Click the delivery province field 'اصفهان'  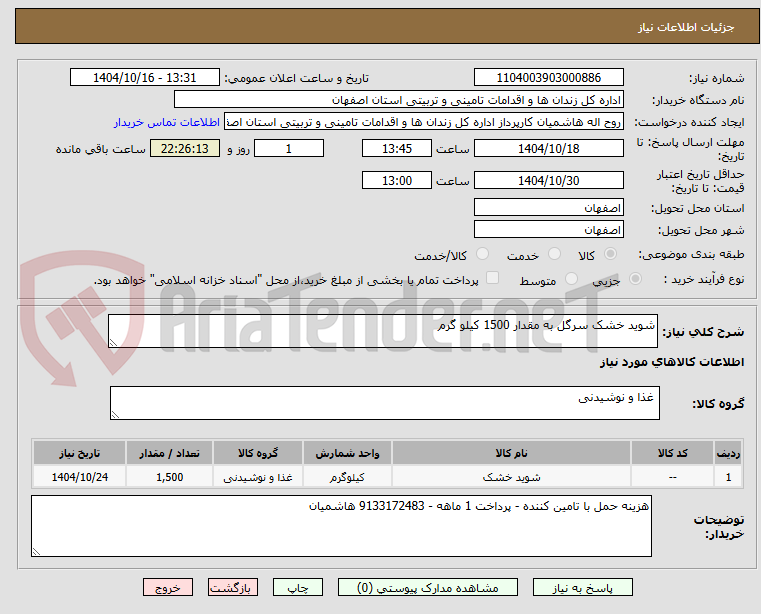tap(548, 207)
